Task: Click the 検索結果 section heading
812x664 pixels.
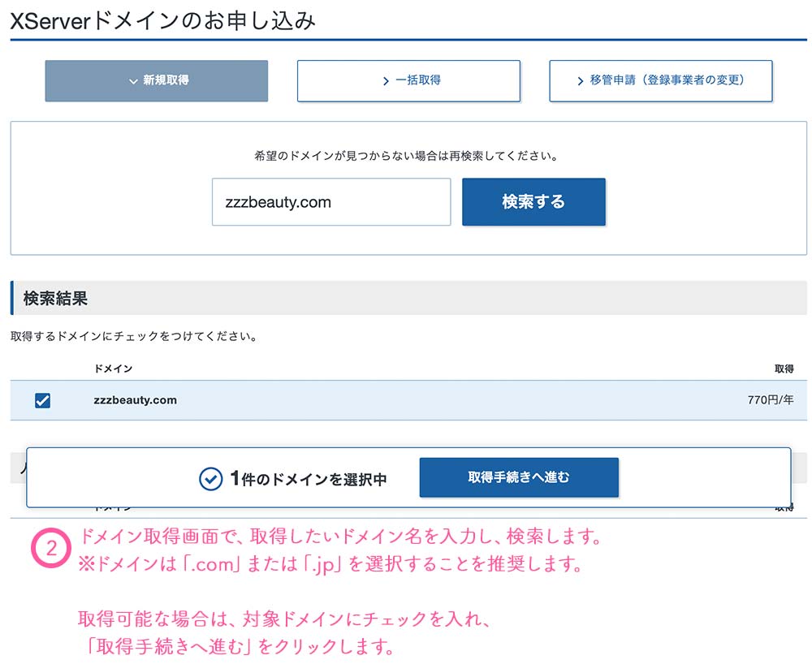Action: click(55, 298)
